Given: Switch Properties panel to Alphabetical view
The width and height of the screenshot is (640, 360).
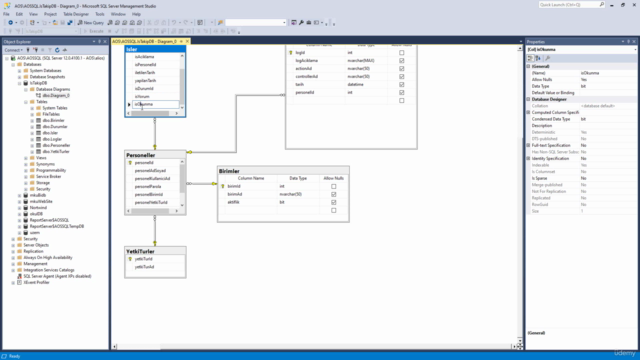Looking at the screenshot, I should 538,58.
